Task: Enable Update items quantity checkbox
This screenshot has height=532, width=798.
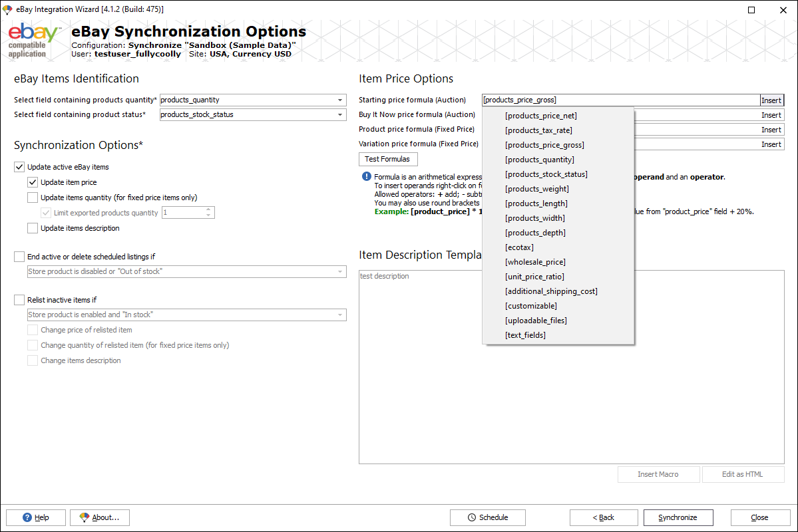Action: 33,198
